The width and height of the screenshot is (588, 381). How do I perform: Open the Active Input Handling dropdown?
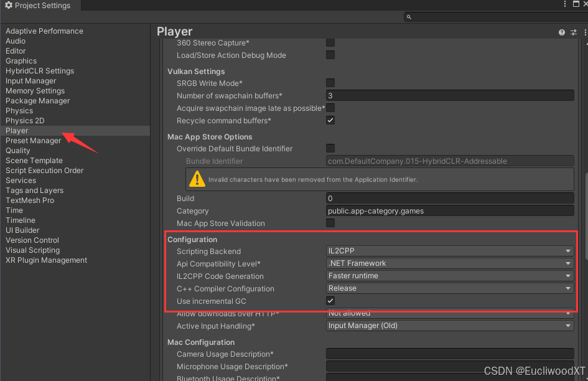pyautogui.click(x=449, y=326)
